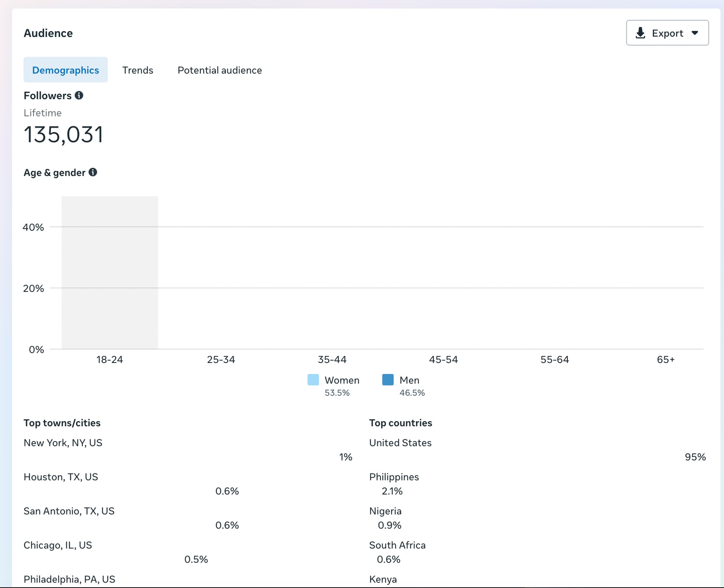Click the Age & gender info icon
Image resolution: width=724 pixels, height=588 pixels.
pyautogui.click(x=93, y=172)
